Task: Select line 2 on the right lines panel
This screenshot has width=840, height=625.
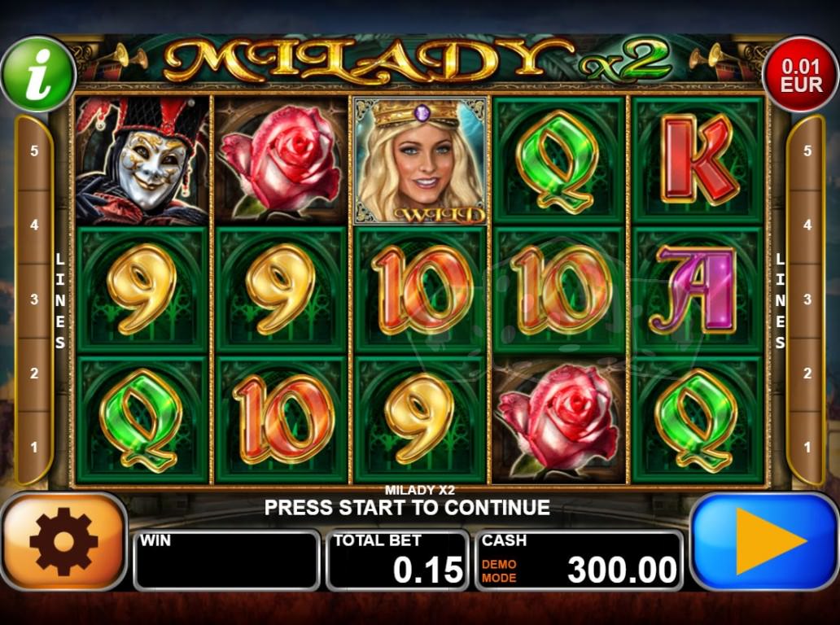Action: [807, 374]
